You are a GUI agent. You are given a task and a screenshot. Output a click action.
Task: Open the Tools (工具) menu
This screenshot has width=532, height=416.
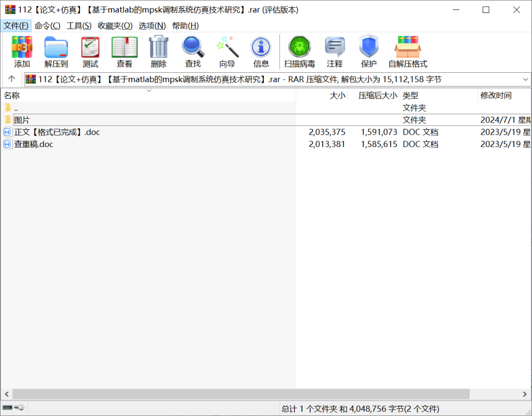point(79,26)
